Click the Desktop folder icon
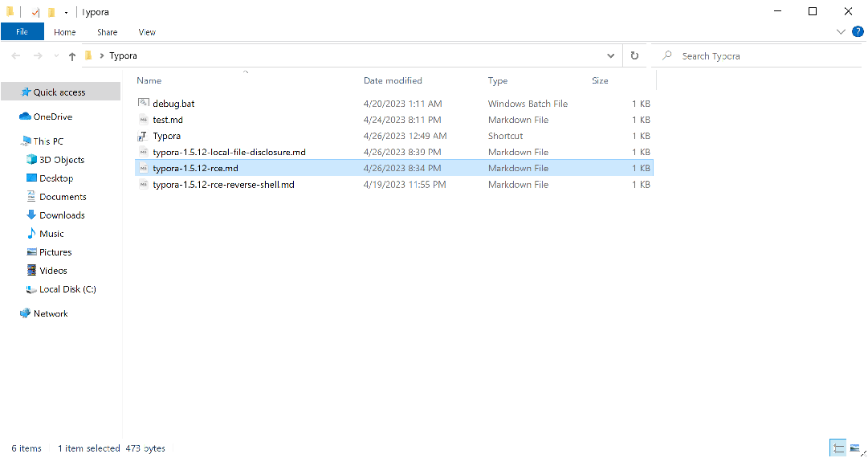The width and height of the screenshot is (868, 458). pos(31,178)
